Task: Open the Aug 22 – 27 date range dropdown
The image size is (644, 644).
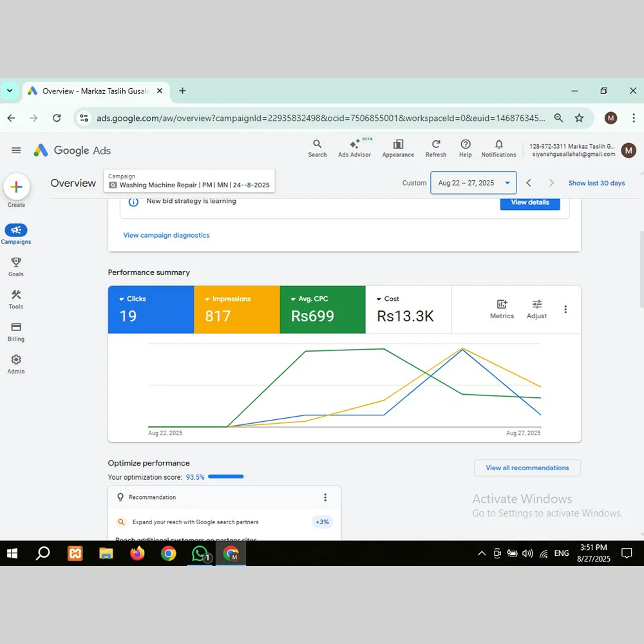Action: coord(473,183)
